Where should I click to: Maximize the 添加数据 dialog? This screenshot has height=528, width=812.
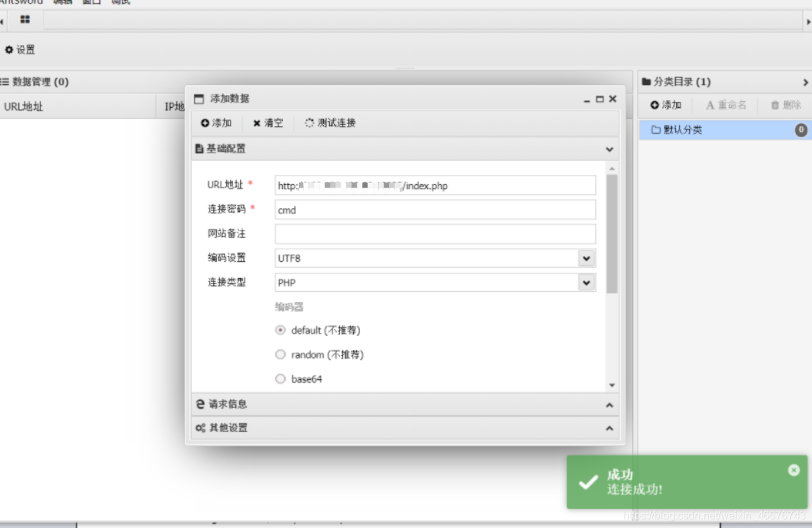click(600, 99)
